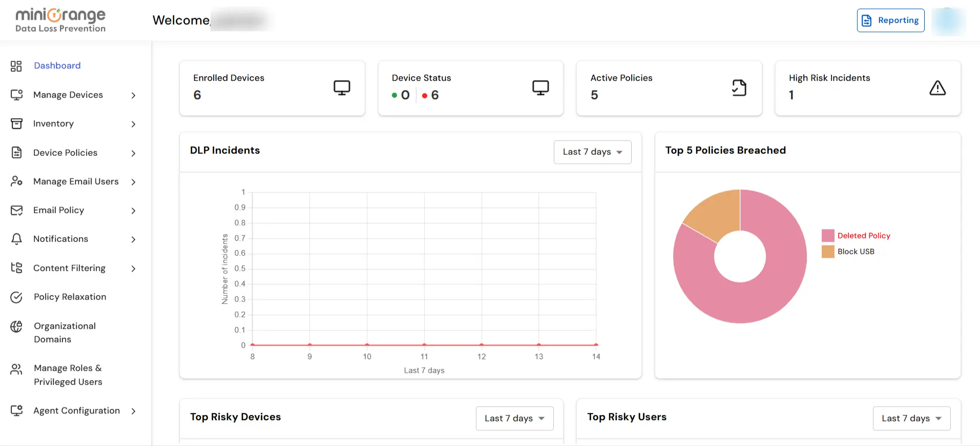The width and height of the screenshot is (980, 446).
Task: Open the Dashboard menu item
Action: point(57,66)
